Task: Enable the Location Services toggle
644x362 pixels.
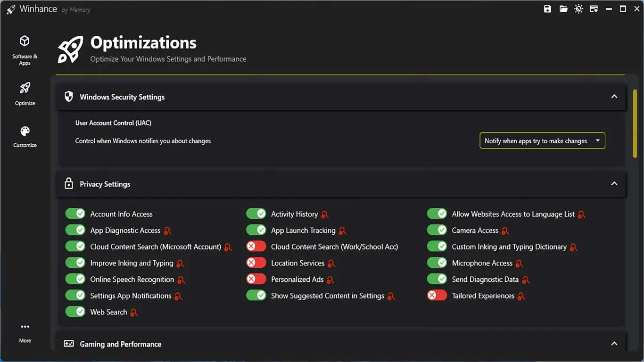Action: (x=256, y=263)
